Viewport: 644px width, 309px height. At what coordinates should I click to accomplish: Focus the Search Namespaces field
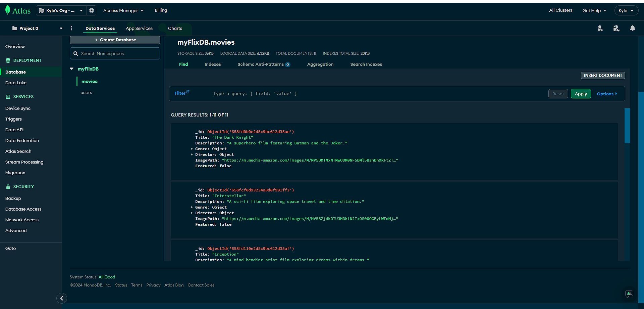[115, 53]
